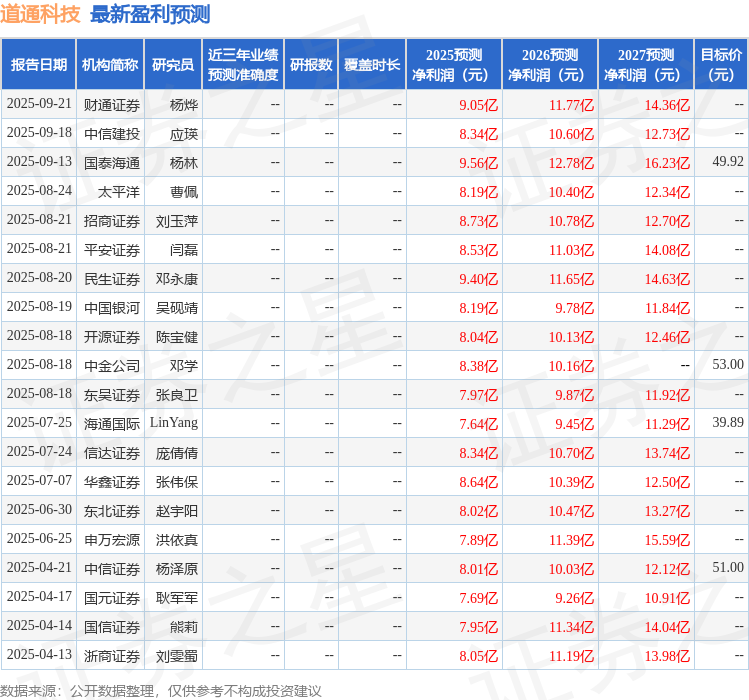The image size is (749, 700).
Task: Select the 国元证券 institution cell
Action: click(112, 598)
